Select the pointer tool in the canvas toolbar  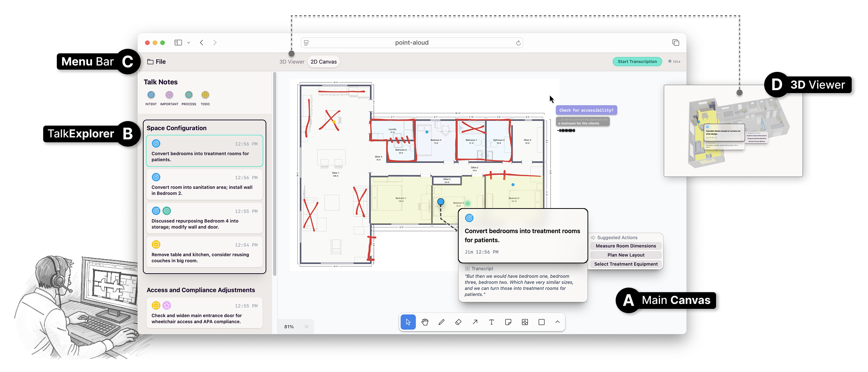point(408,322)
